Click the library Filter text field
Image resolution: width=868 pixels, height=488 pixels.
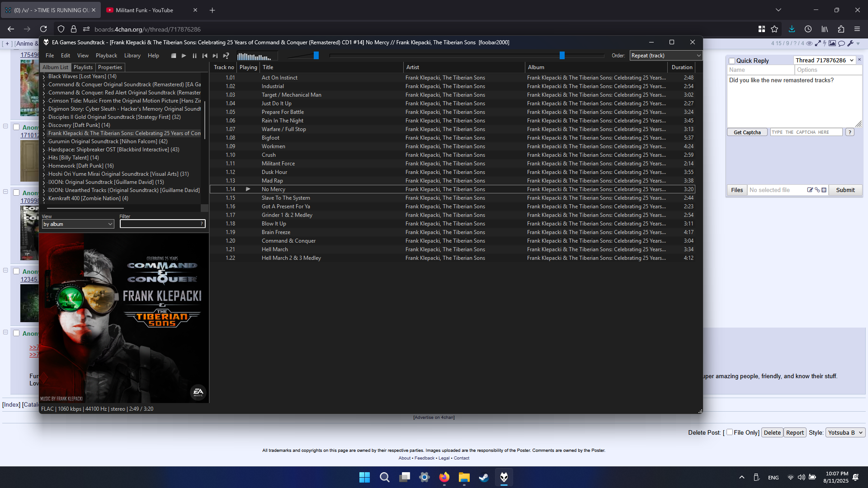tap(163, 224)
